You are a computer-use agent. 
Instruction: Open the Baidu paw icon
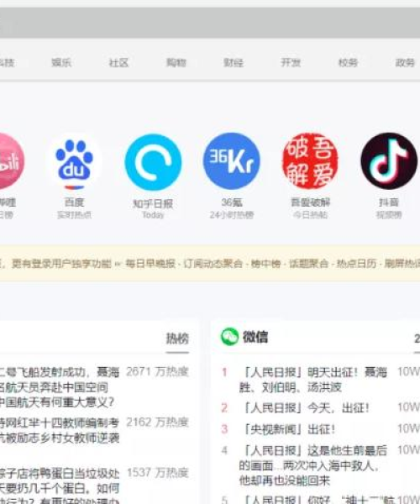pos(74,161)
